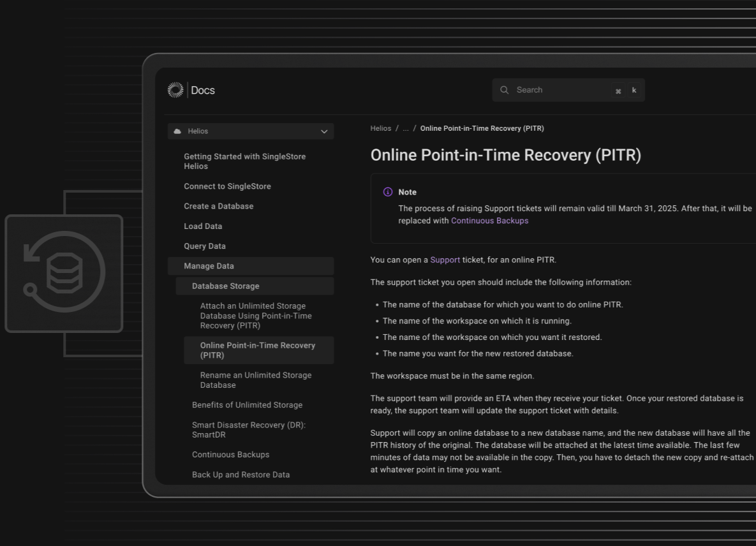
Task: Collapse the Database Storage subsection
Action: (x=255, y=286)
